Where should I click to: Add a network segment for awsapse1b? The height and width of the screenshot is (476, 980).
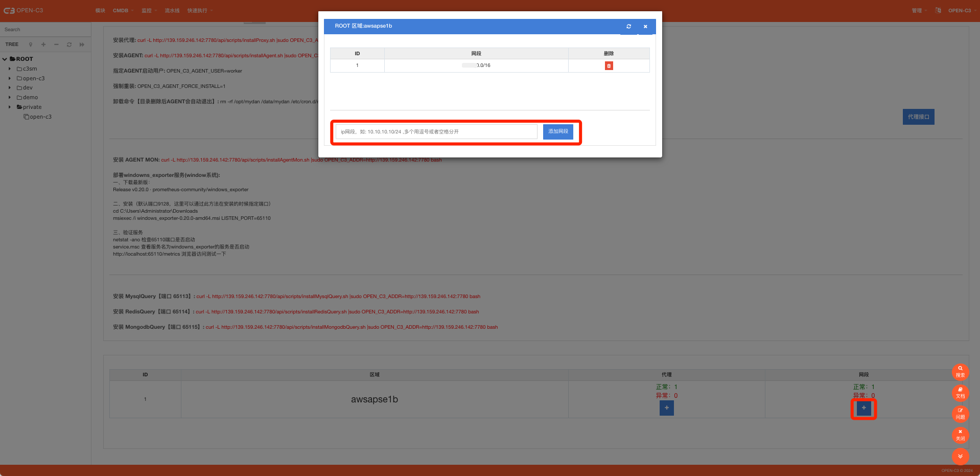click(x=864, y=408)
